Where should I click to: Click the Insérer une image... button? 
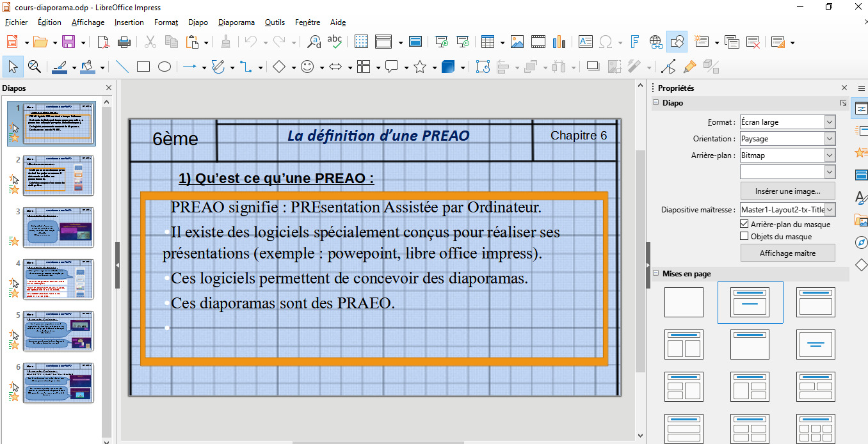tap(787, 191)
